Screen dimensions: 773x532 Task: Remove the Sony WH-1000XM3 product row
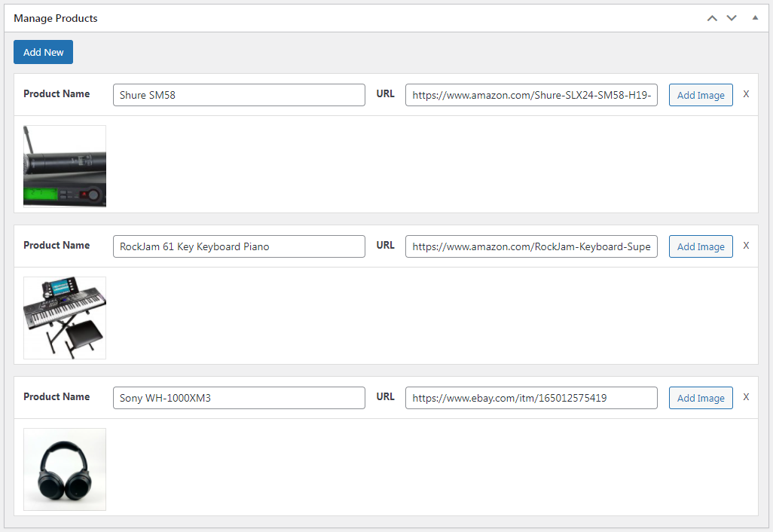746,397
